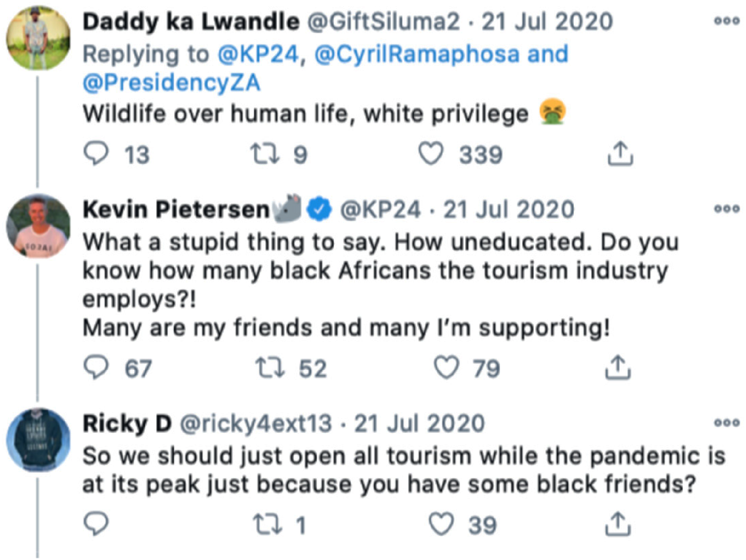Open more options menu on Ricky D's tweet

click(x=727, y=423)
